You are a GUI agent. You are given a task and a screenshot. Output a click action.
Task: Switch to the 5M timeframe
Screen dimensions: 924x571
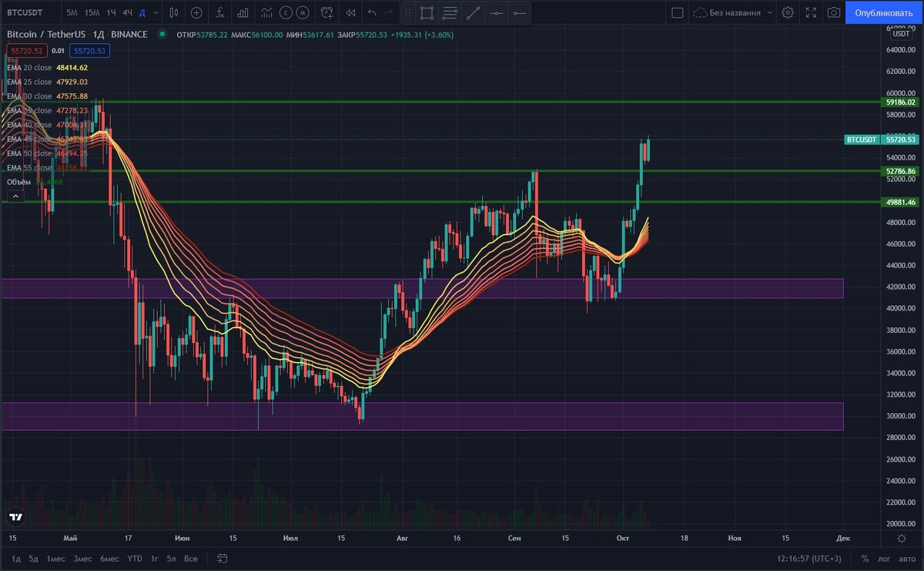(x=72, y=12)
